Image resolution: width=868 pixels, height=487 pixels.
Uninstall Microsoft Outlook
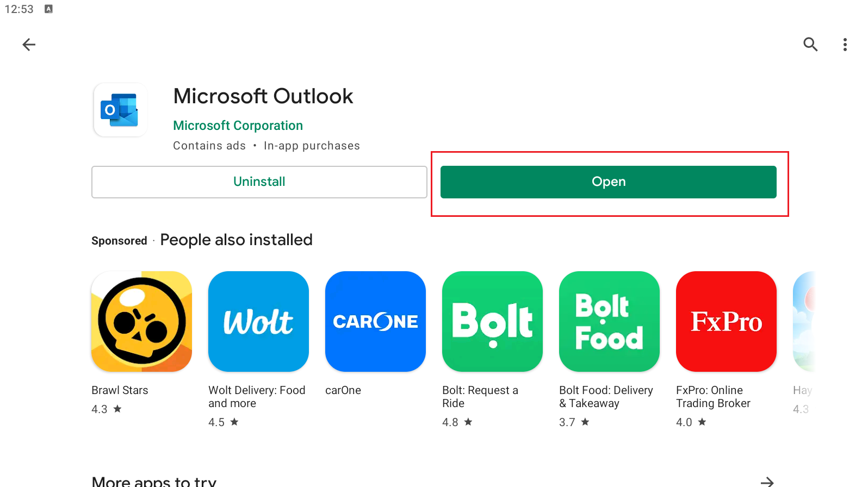pyautogui.click(x=259, y=182)
